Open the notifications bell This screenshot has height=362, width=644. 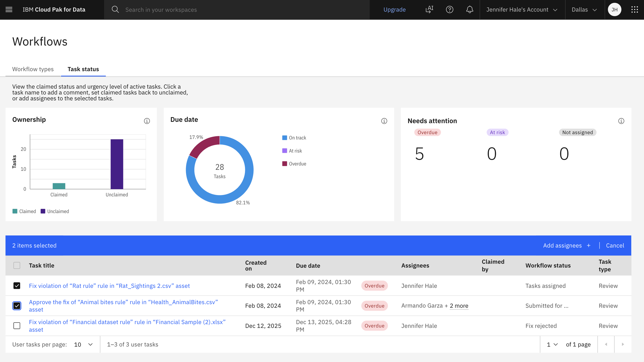tap(470, 10)
